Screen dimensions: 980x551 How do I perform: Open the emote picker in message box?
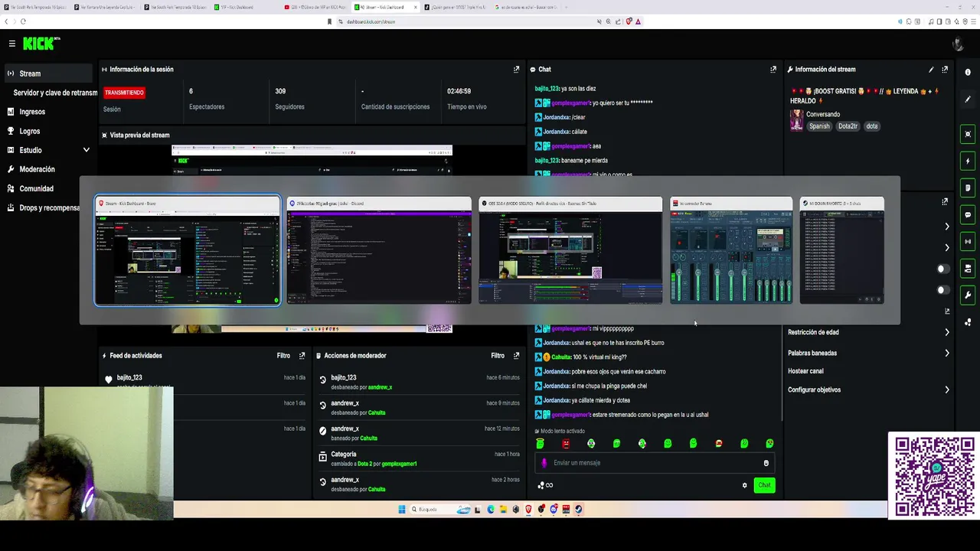pyautogui.click(x=766, y=463)
